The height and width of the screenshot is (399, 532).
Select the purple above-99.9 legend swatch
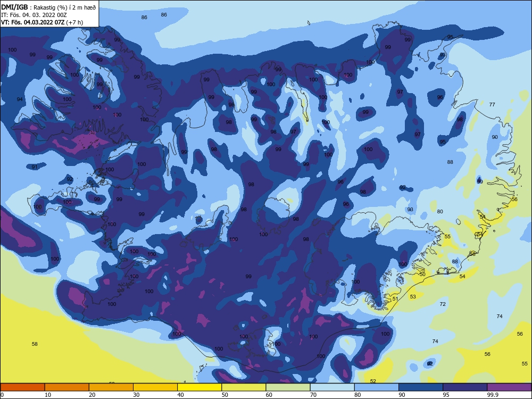tap(509, 387)
